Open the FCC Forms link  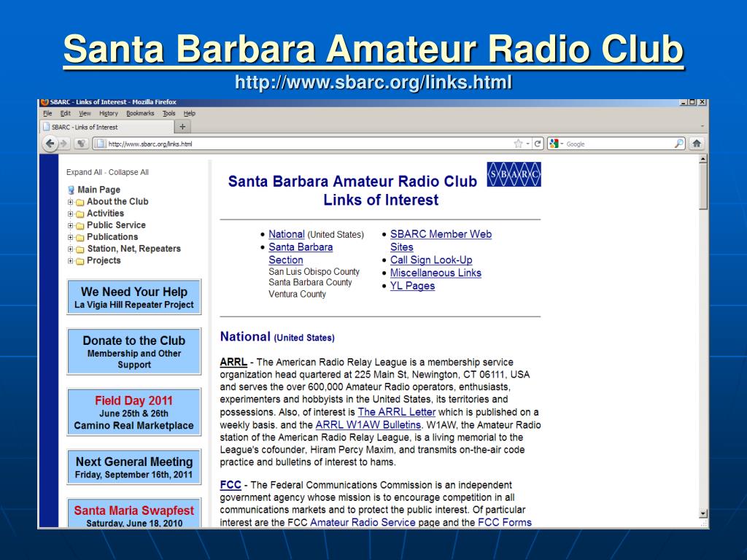(505, 522)
